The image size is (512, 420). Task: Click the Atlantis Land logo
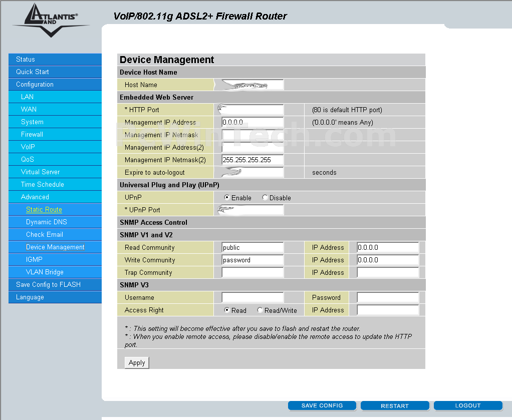point(51,20)
